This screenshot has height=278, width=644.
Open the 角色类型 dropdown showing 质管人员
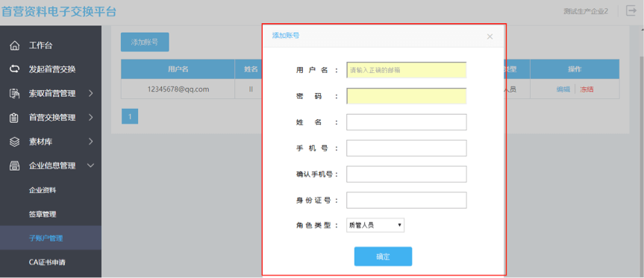(x=375, y=225)
